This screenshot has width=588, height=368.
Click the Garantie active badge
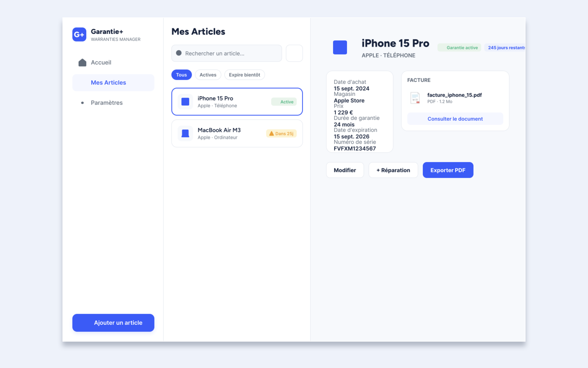(x=459, y=47)
